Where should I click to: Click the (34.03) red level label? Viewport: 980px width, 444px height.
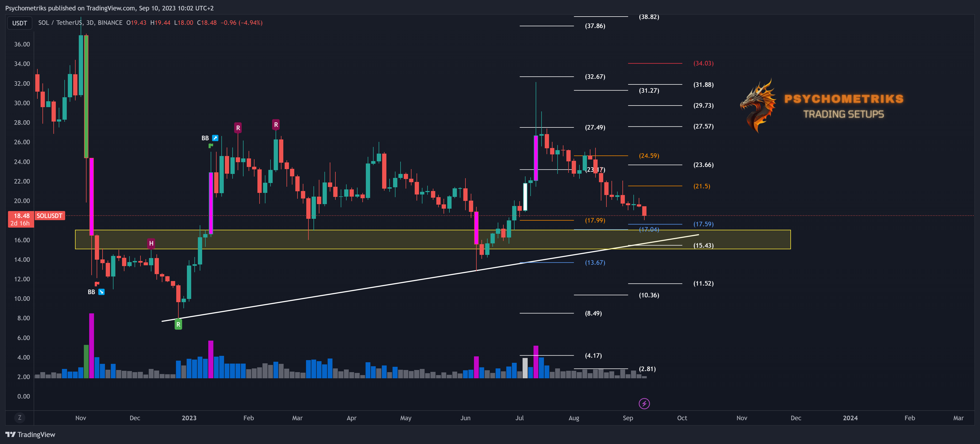(x=703, y=63)
